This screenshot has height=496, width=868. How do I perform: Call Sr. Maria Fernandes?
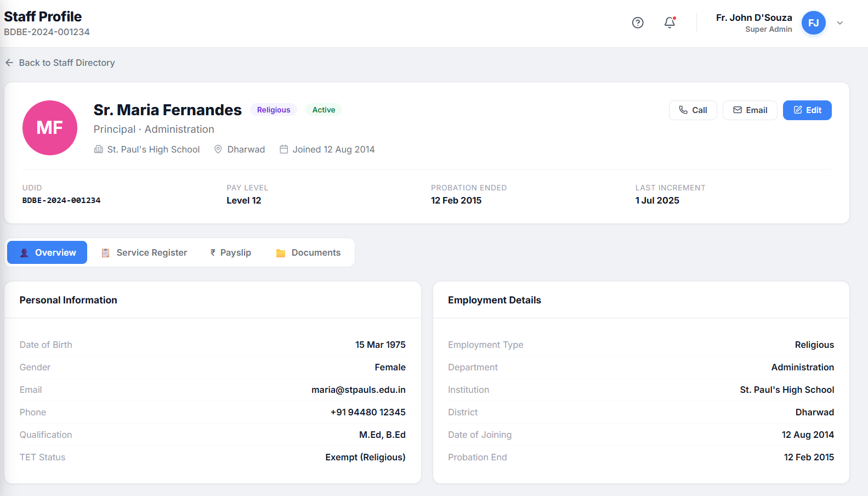point(693,110)
